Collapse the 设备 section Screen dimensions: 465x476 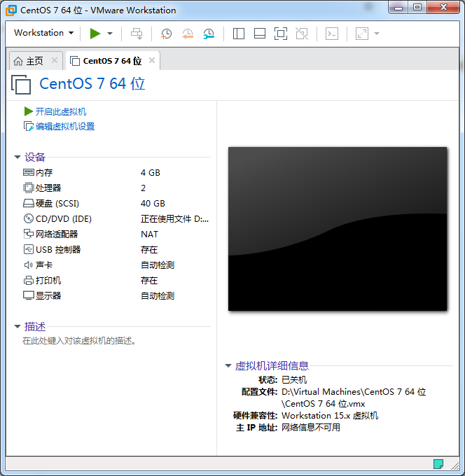click(x=18, y=157)
